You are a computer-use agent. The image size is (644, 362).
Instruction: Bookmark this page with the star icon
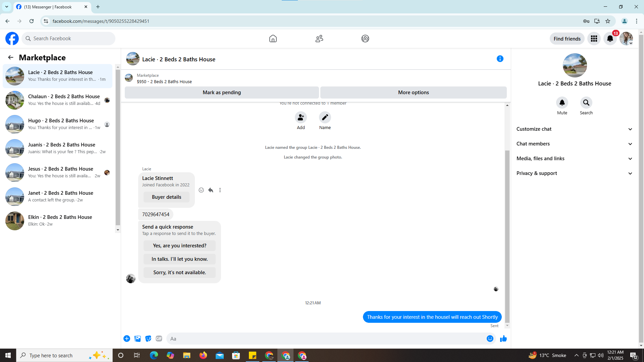point(608,21)
